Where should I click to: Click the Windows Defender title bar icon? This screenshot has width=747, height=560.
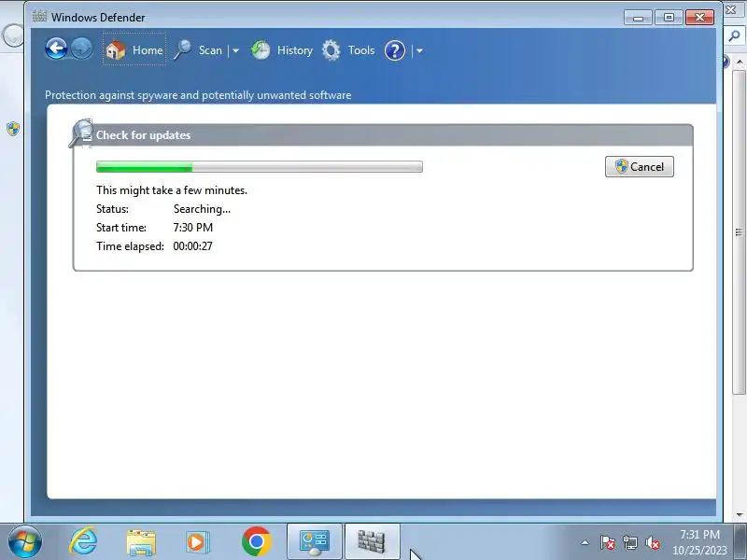point(39,17)
